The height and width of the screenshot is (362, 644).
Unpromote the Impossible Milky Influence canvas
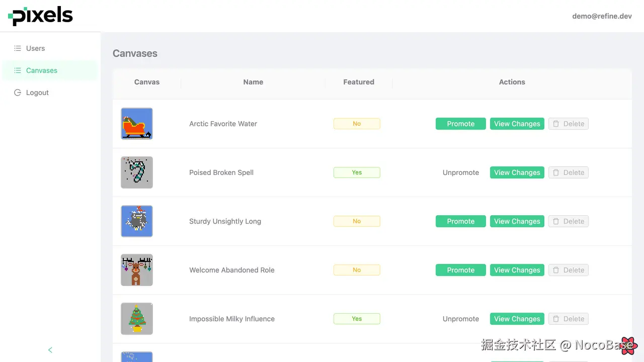coord(461,319)
